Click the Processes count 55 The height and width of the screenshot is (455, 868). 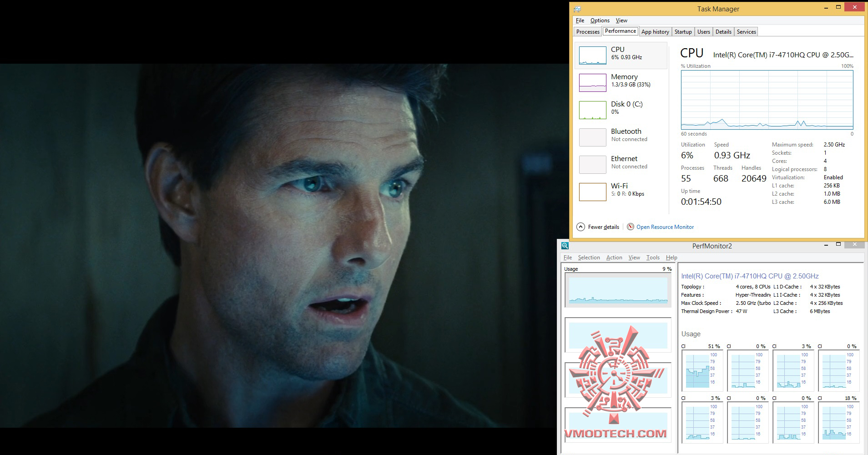coord(686,178)
